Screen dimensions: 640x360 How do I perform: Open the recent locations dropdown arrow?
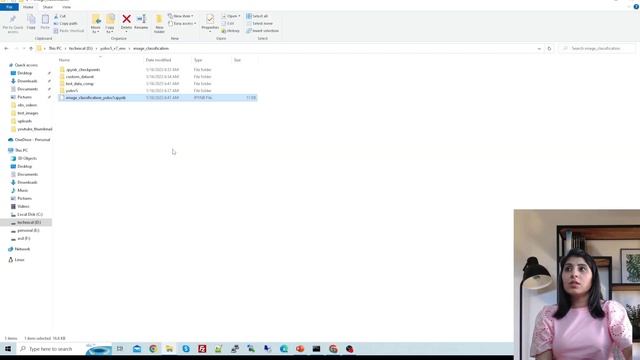24,49
